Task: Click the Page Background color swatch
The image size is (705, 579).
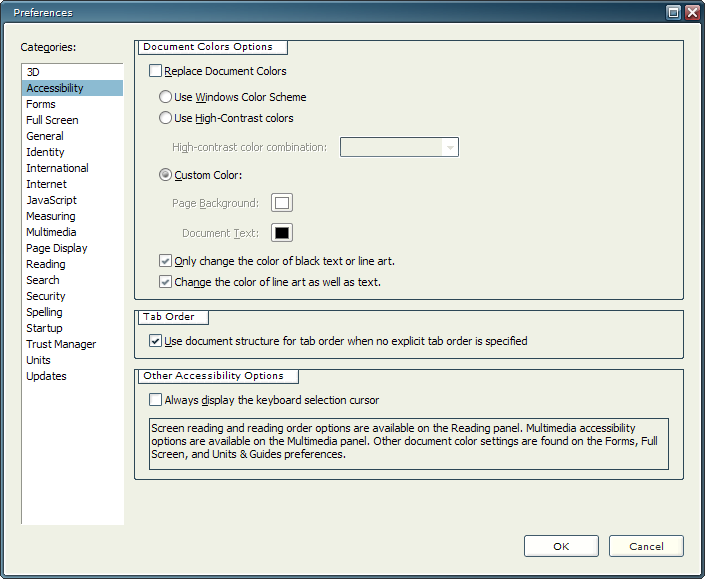Action: point(282,203)
